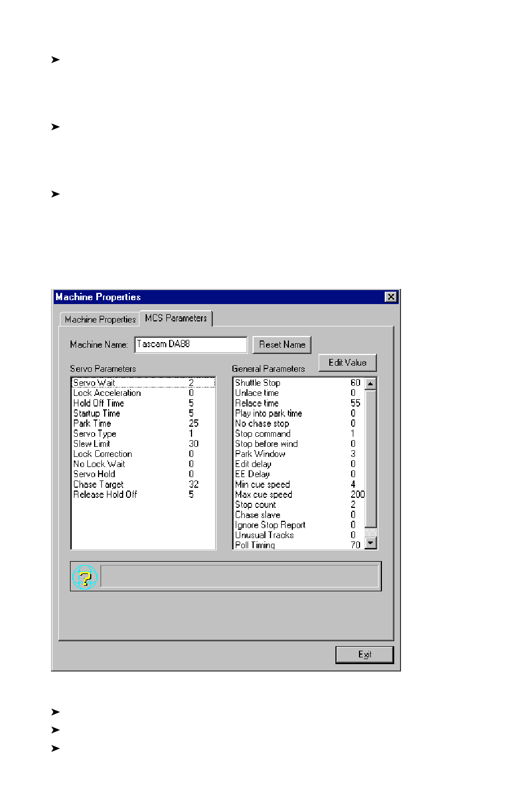Select the Hold Off Time parameter
This screenshot has width=532, height=789.
coord(143,403)
